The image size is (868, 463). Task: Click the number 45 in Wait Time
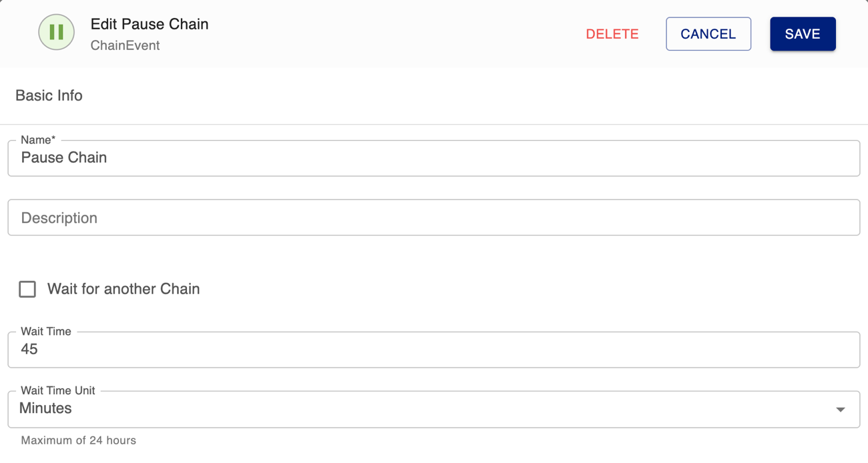pos(29,350)
